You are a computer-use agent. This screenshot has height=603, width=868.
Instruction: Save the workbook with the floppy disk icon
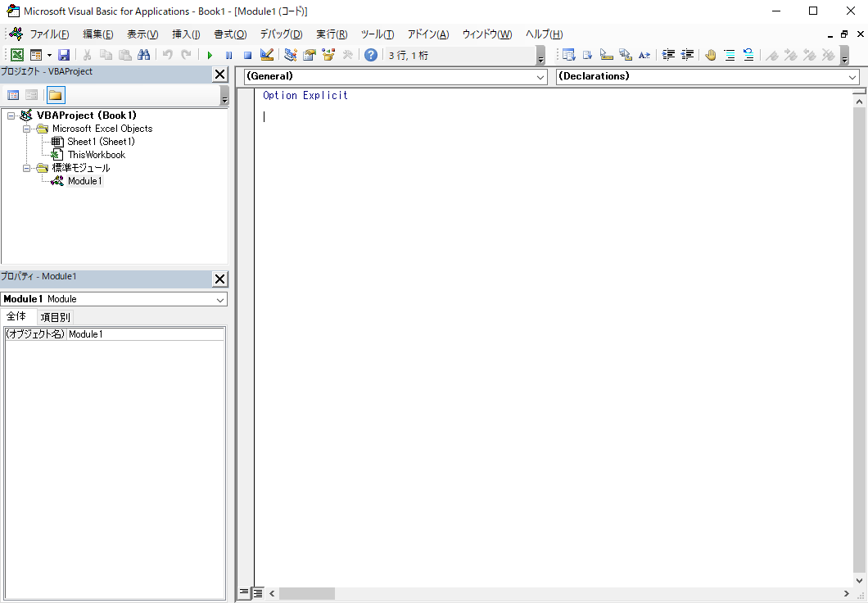coord(64,55)
